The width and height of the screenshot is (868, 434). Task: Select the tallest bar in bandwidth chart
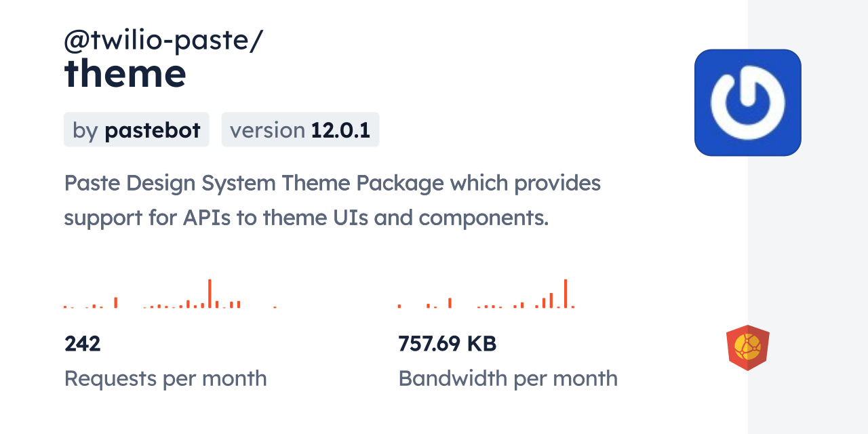click(566, 294)
